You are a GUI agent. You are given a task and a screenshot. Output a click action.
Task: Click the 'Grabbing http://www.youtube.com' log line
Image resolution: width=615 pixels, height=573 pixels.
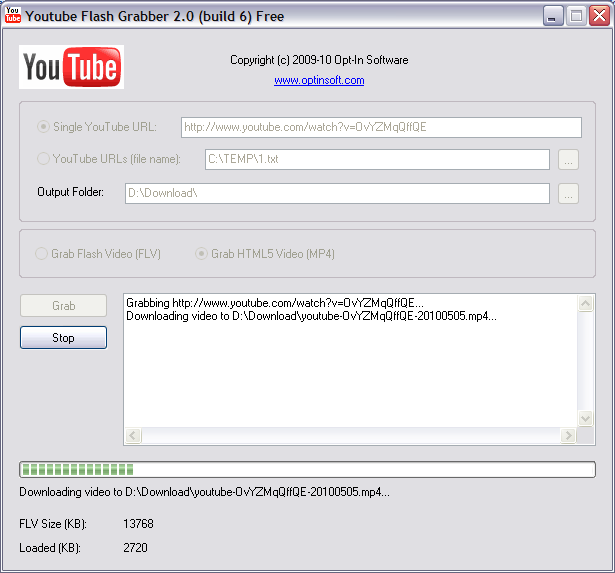(x=275, y=303)
